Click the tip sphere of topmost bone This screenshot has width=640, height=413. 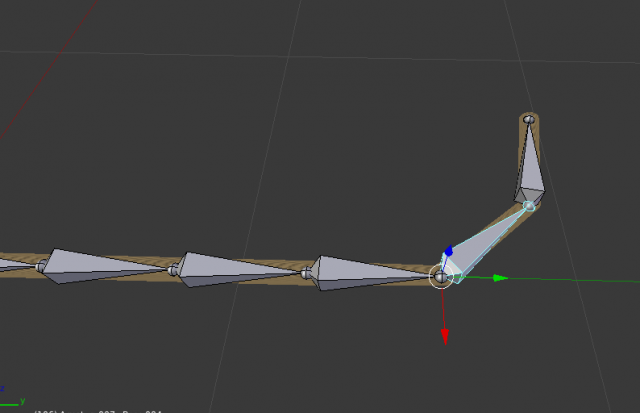(528, 119)
